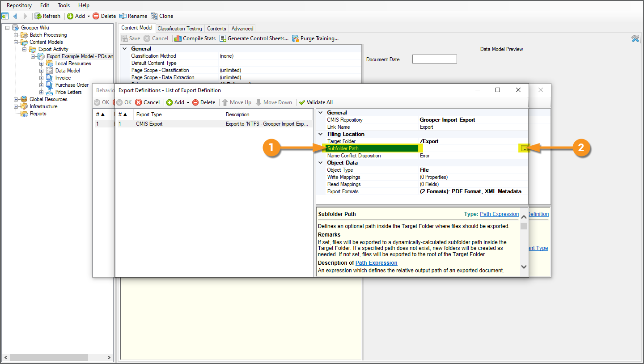Switch to Classification Testing tab
644x364 pixels.
tap(179, 29)
